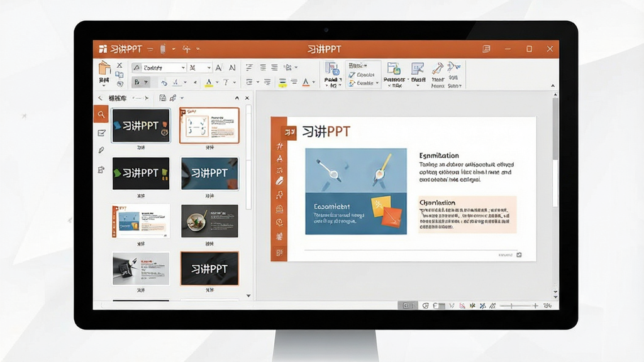Open the dropdown arrow in template panel header

pyautogui.click(x=182, y=98)
